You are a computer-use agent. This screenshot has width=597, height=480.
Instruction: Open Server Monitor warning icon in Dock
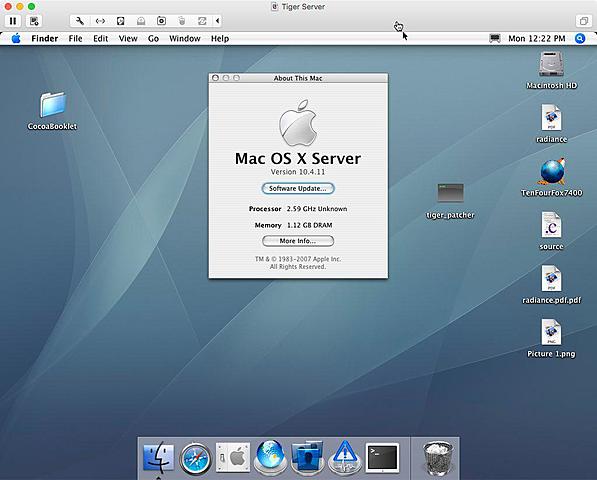click(345, 458)
